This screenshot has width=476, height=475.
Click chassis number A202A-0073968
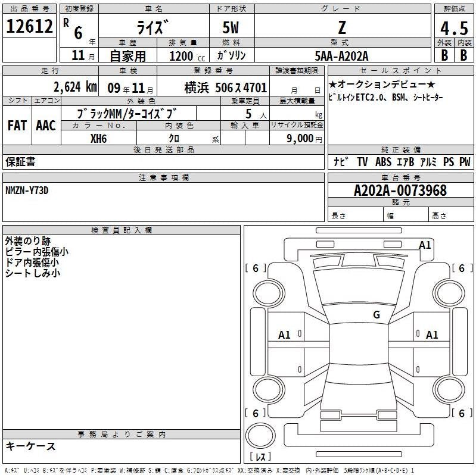tap(400, 190)
